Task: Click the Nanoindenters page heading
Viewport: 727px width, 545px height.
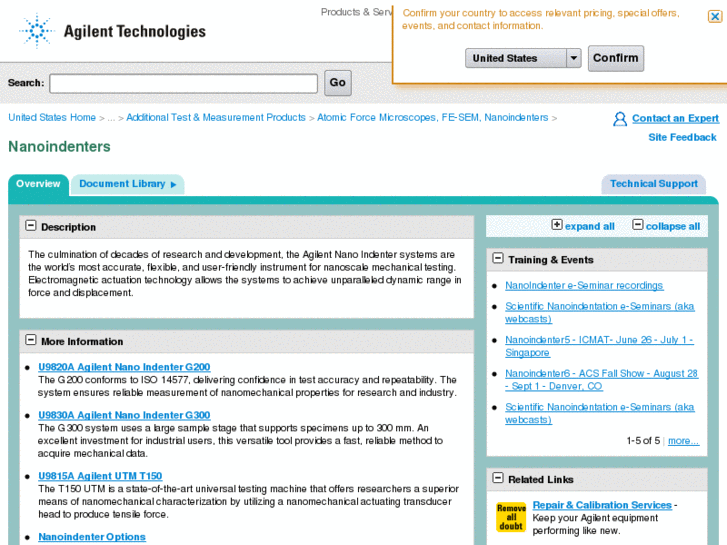Action: click(59, 147)
